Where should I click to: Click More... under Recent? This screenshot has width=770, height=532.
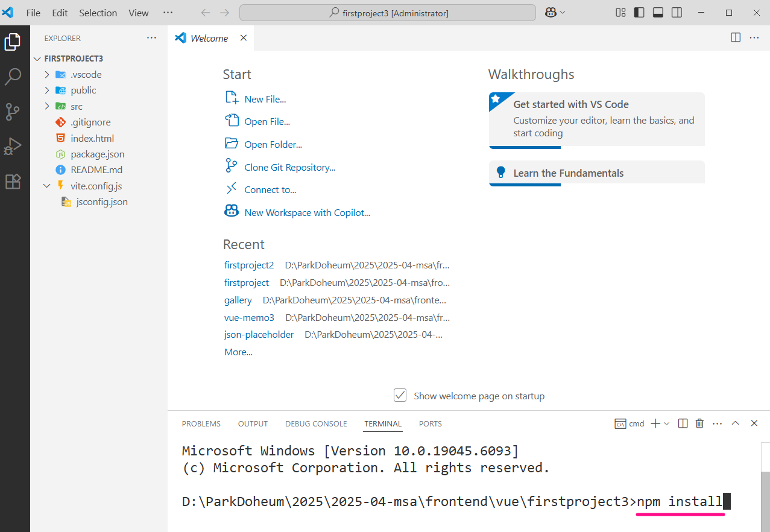[x=238, y=352]
